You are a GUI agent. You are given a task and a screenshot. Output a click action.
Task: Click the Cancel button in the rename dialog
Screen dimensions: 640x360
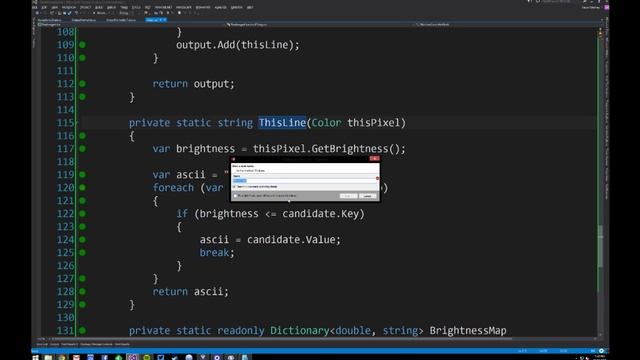[367, 196]
